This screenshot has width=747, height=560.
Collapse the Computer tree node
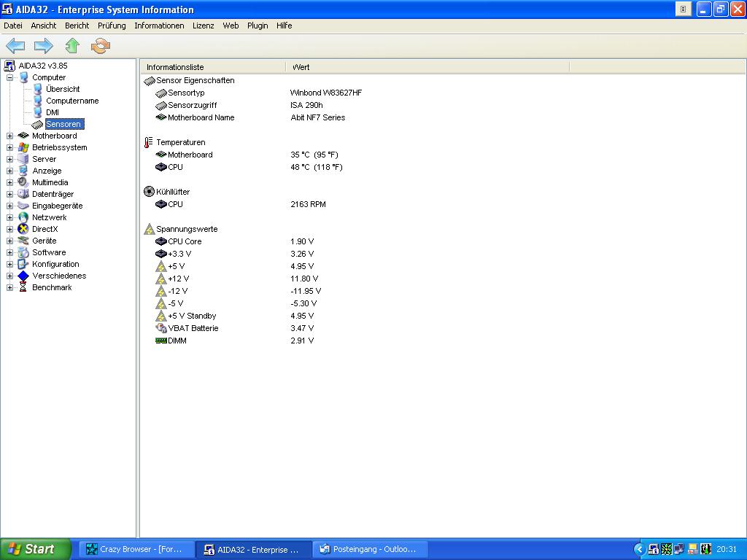point(9,77)
